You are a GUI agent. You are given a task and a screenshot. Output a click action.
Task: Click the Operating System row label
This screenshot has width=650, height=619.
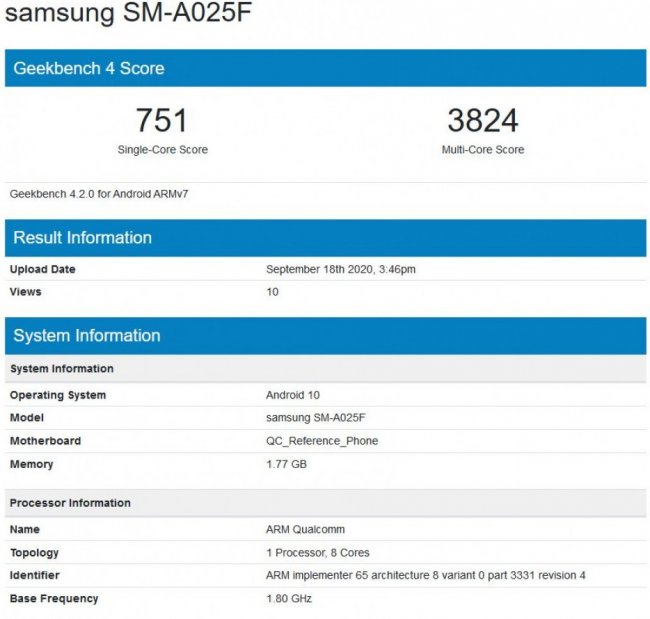58,395
